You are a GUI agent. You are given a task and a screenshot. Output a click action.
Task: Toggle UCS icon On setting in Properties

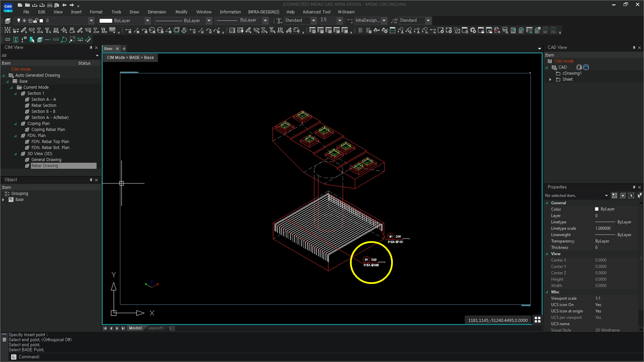pyautogui.click(x=599, y=305)
